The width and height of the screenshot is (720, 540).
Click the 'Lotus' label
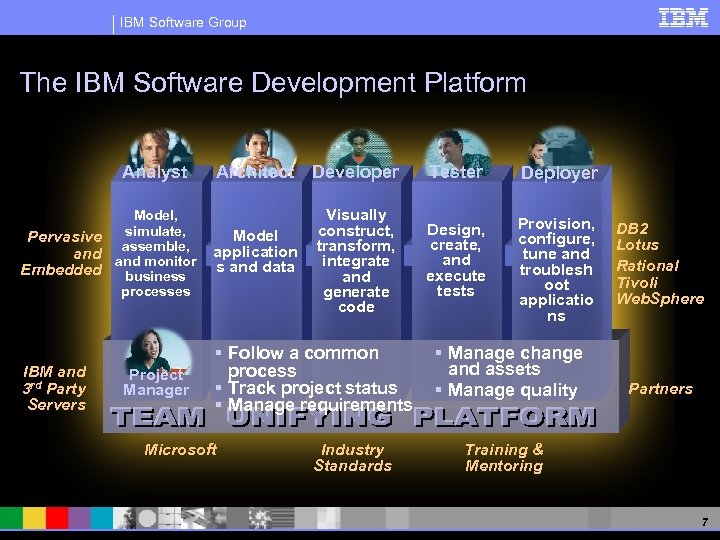click(638, 245)
